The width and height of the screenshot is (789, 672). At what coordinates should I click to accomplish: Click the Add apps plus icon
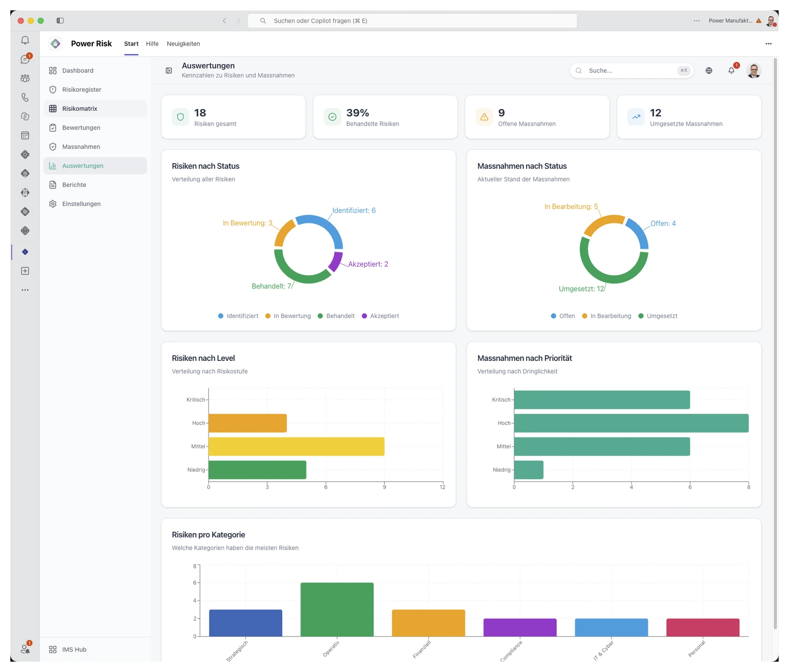[x=25, y=271]
